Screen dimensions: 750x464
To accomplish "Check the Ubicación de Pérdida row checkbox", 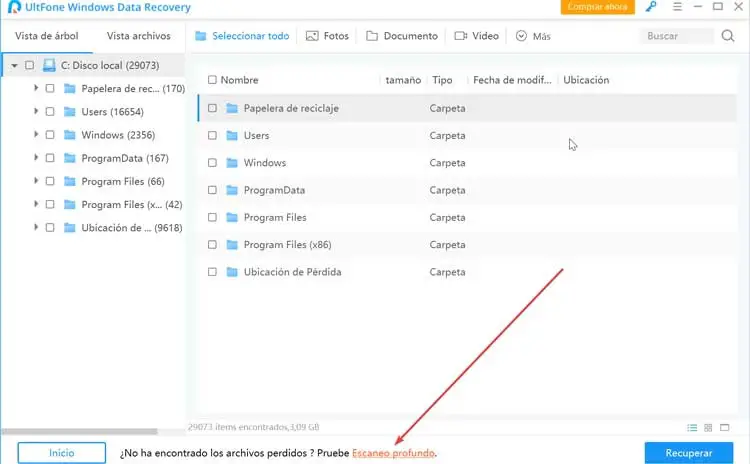I will [x=212, y=272].
